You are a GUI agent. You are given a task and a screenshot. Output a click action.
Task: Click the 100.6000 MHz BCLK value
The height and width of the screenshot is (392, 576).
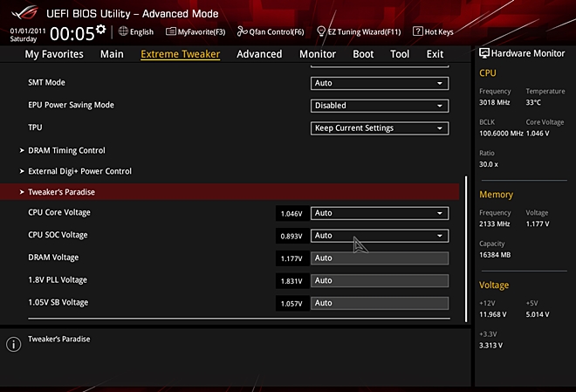click(501, 134)
